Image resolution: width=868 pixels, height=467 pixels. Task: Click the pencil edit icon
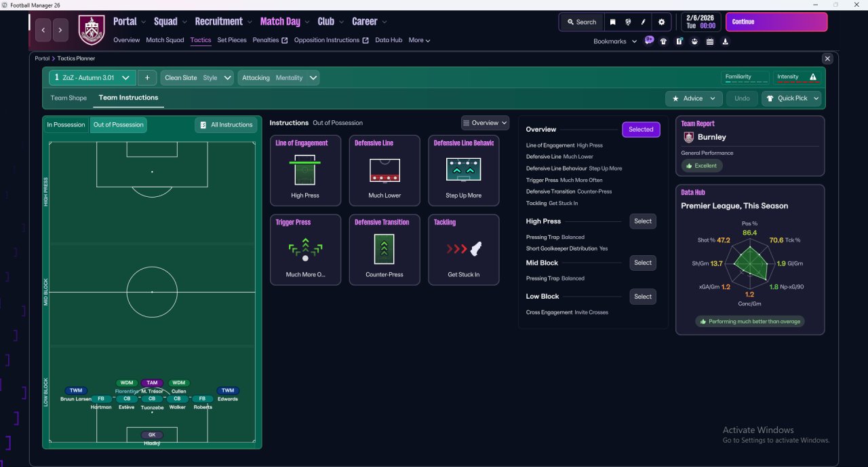[x=644, y=22]
